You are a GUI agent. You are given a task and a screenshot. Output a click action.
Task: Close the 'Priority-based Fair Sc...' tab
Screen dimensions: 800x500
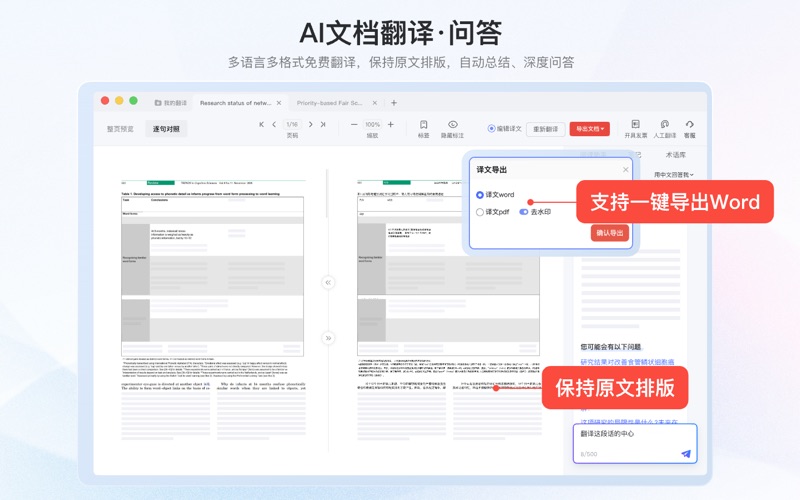click(375, 103)
